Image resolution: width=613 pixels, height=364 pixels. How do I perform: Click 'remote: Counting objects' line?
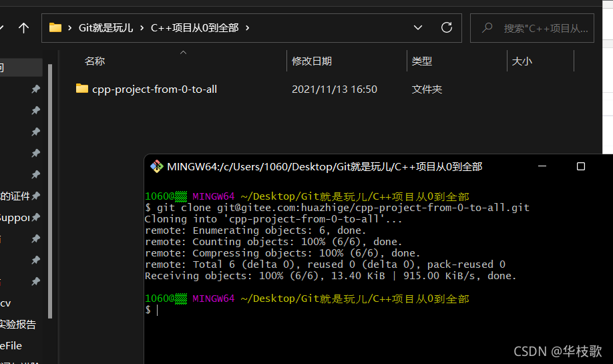click(x=273, y=242)
